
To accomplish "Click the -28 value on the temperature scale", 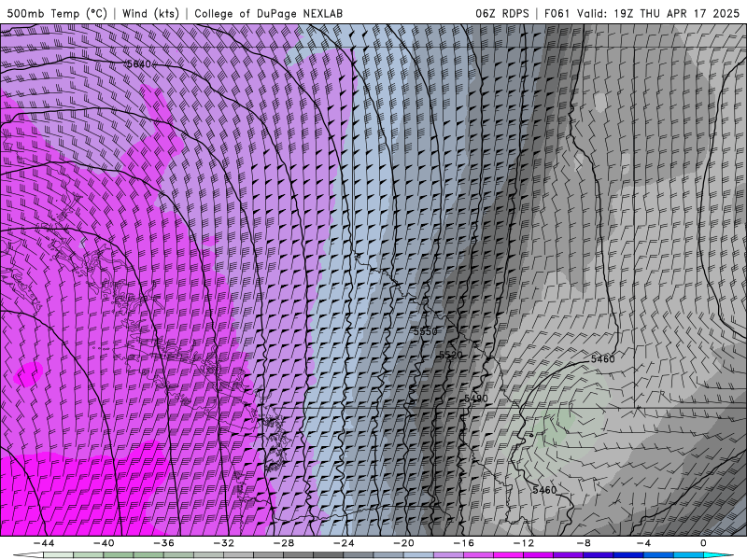I will click(x=284, y=543).
